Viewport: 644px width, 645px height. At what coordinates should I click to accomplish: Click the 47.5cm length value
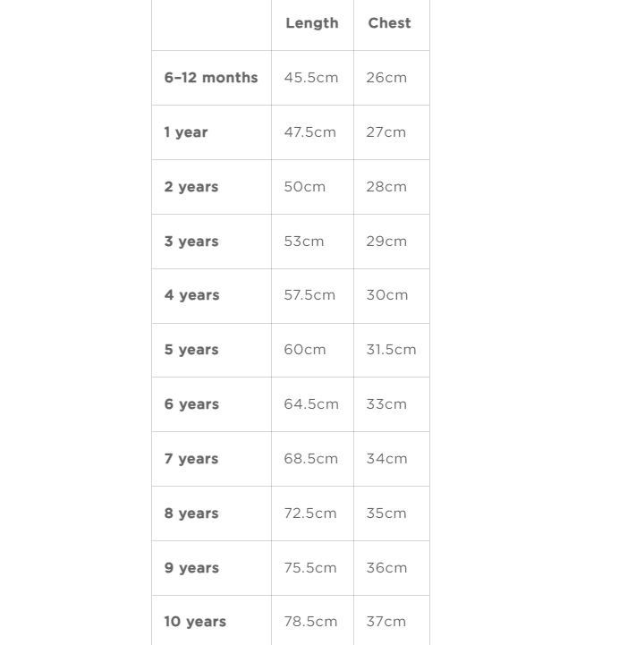click(310, 132)
